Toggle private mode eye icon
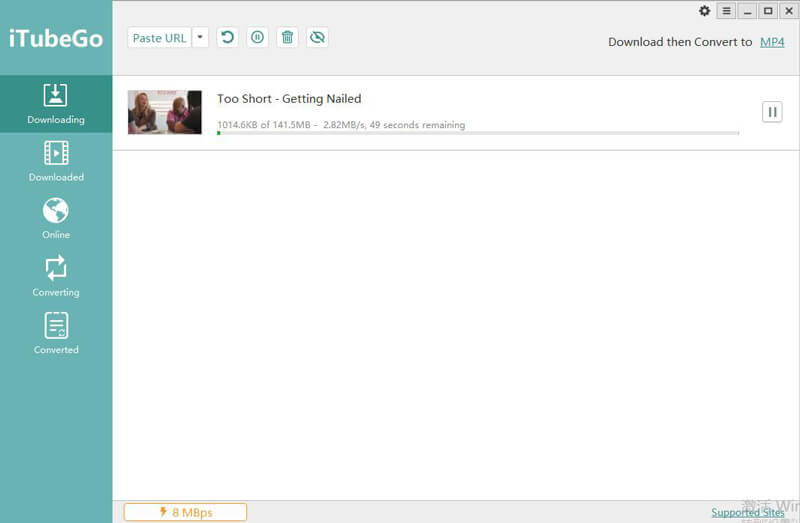This screenshot has width=800, height=523. point(317,37)
